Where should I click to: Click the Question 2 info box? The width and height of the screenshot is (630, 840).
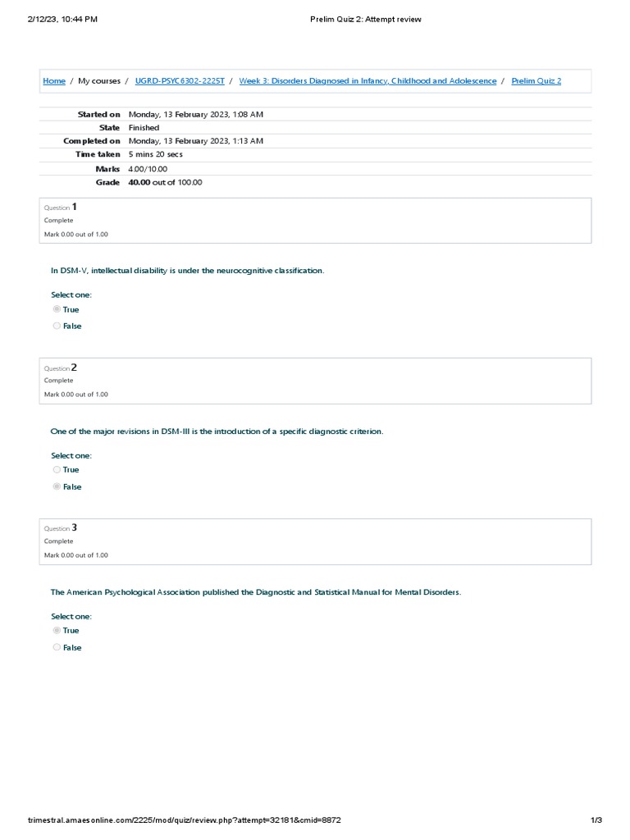315,381
